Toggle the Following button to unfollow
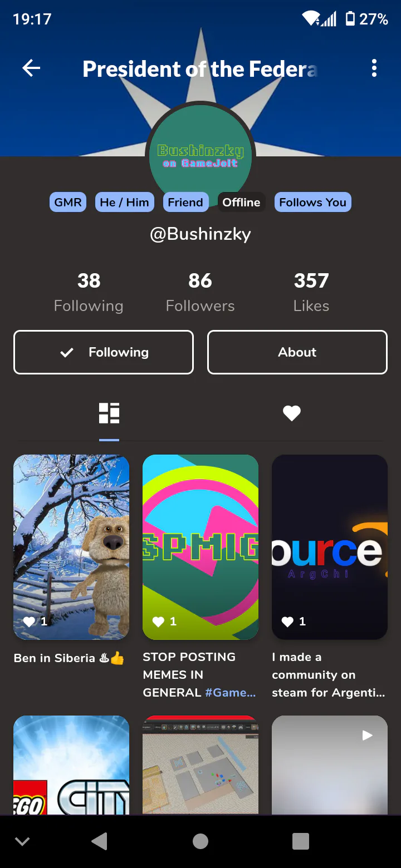Screen dimensions: 401x868 click(x=104, y=352)
